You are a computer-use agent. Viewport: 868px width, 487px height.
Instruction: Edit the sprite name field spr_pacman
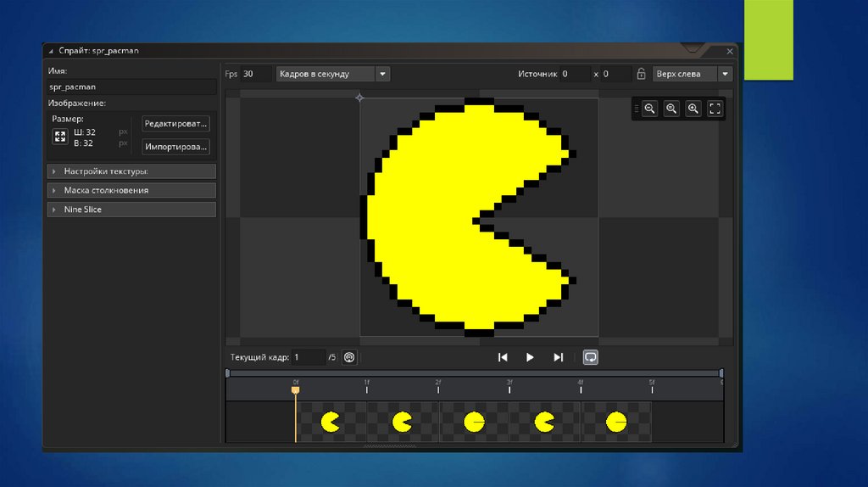(131, 87)
